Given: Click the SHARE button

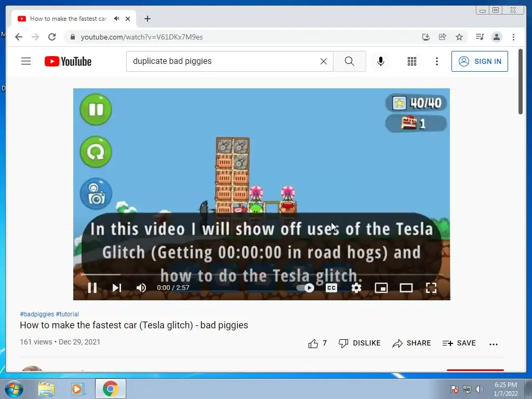Looking at the screenshot, I should coord(411,343).
